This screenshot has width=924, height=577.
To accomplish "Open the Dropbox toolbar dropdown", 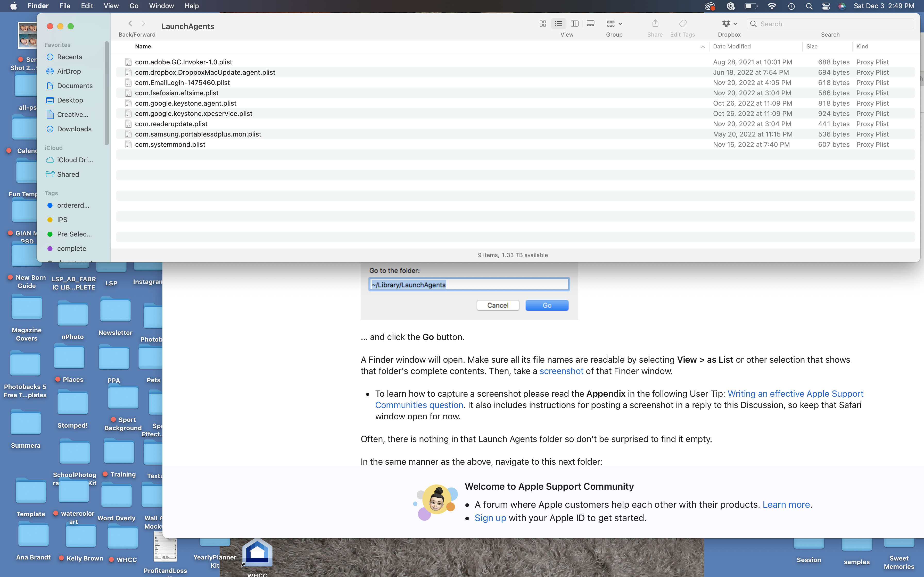I will click(729, 24).
